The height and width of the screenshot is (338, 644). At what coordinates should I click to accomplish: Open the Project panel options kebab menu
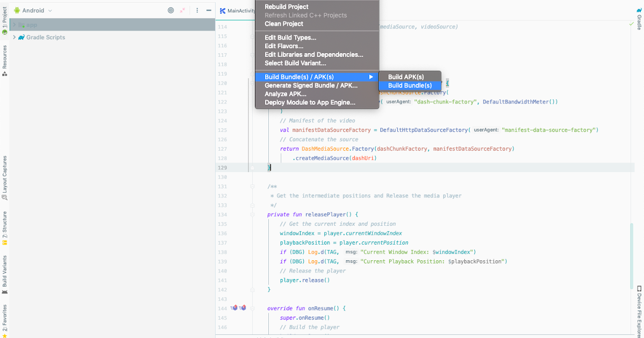point(197,11)
